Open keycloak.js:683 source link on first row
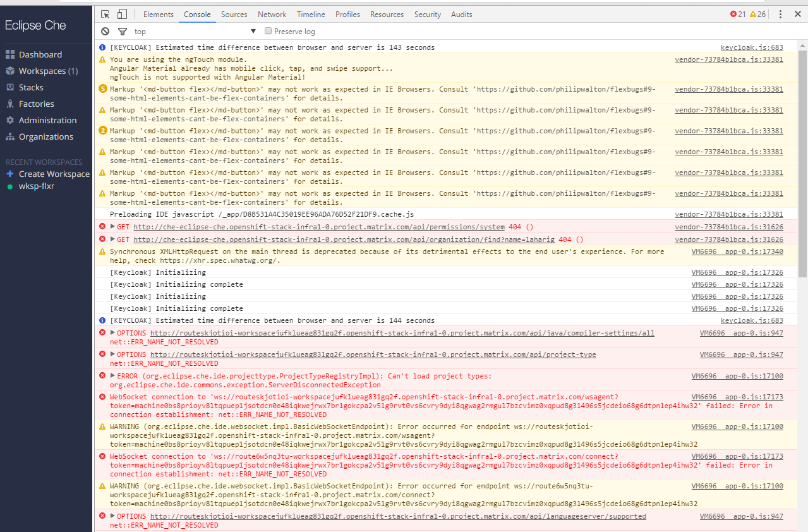This screenshot has height=532, width=808. click(752, 47)
